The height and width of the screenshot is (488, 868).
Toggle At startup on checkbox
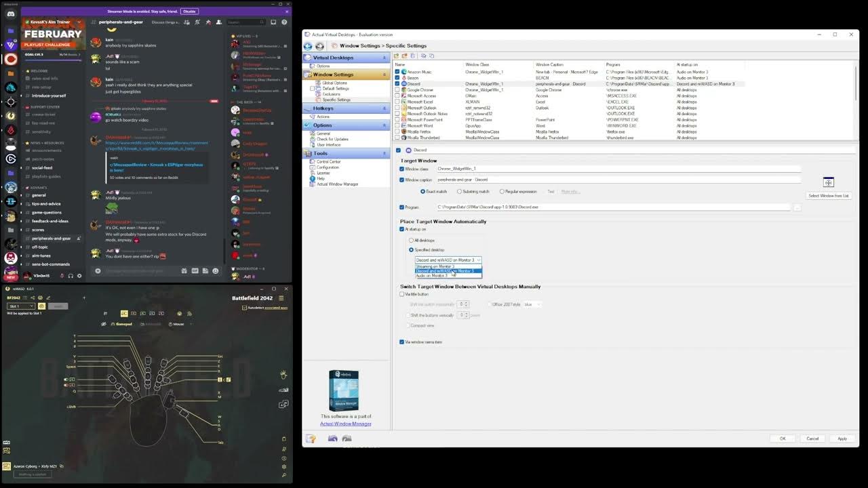pos(401,229)
